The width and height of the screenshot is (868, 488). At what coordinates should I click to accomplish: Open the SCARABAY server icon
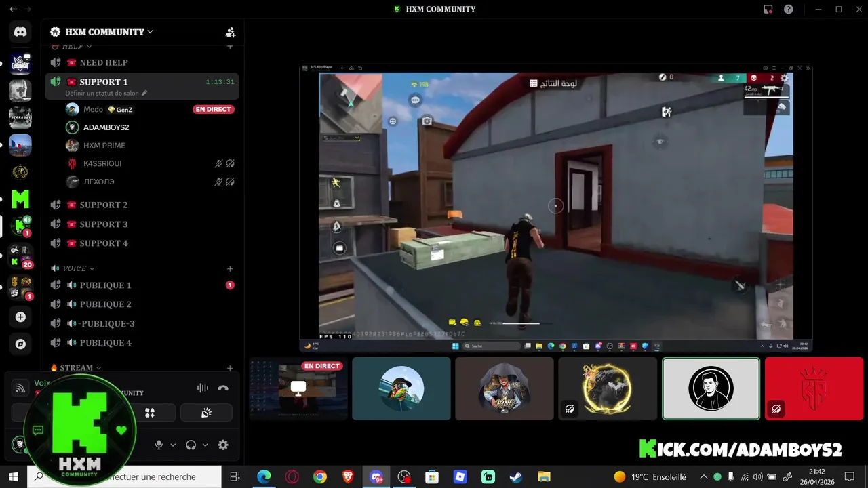tap(20, 117)
